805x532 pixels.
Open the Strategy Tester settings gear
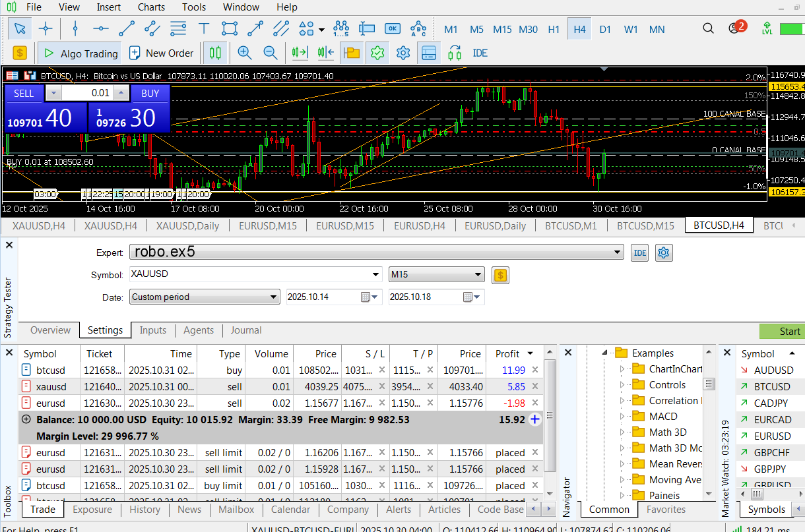coord(664,252)
